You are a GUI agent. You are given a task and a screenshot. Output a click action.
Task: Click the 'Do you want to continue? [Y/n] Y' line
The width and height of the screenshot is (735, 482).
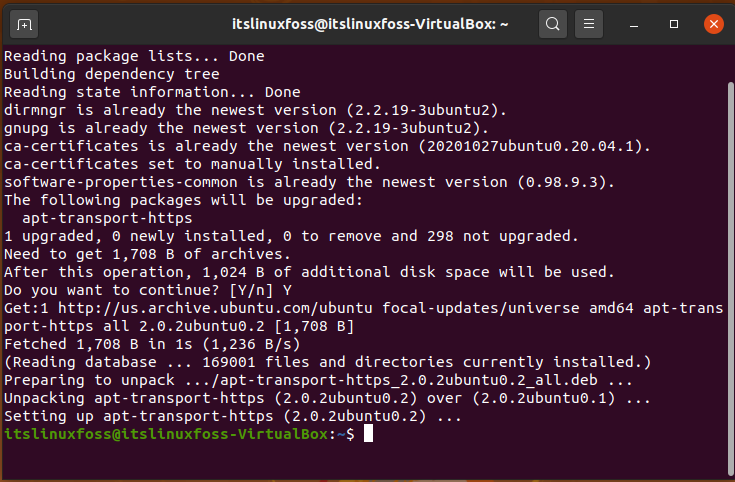148,290
